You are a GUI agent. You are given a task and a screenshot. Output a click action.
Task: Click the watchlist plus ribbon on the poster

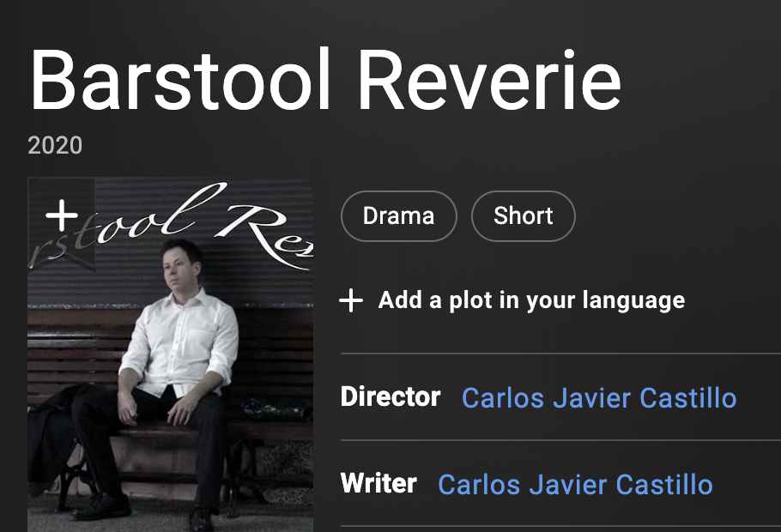coord(61,215)
